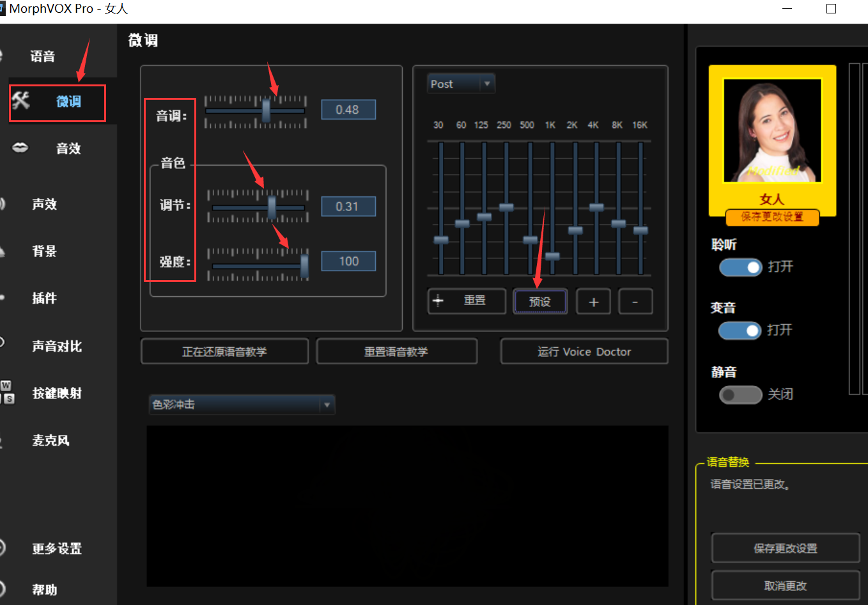
Task: Click the 1K equalizer slider
Action: pos(552,256)
